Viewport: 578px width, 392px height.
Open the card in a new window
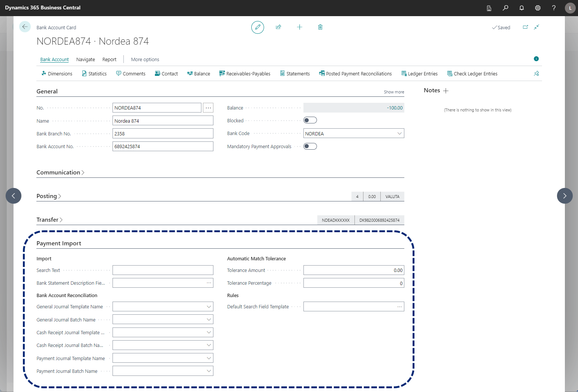click(525, 27)
